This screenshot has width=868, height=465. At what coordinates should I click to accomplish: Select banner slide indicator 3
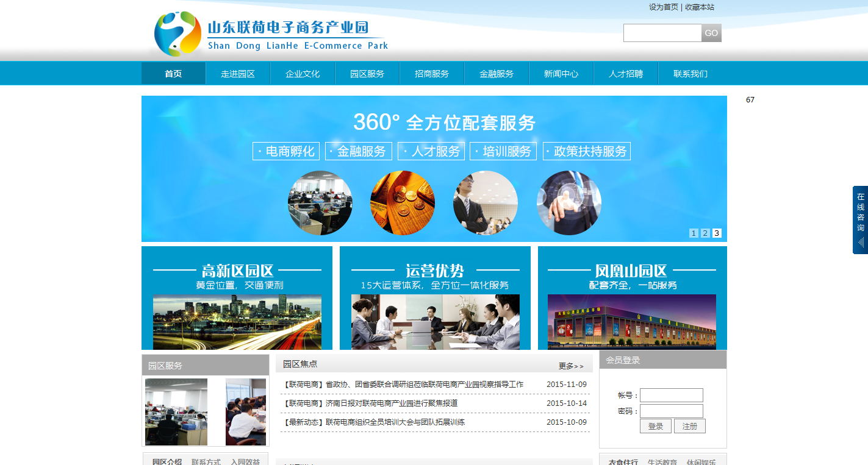point(717,233)
